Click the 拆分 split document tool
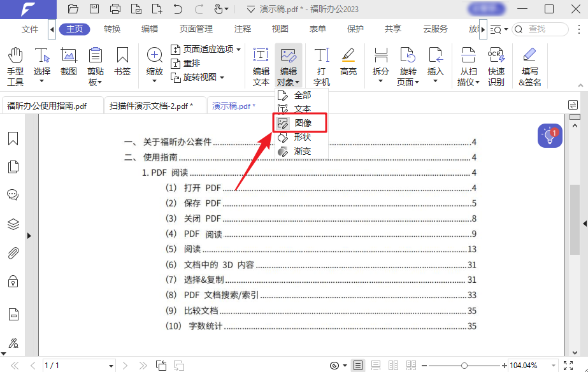Screen dimensions: 588x372 [380, 64]
